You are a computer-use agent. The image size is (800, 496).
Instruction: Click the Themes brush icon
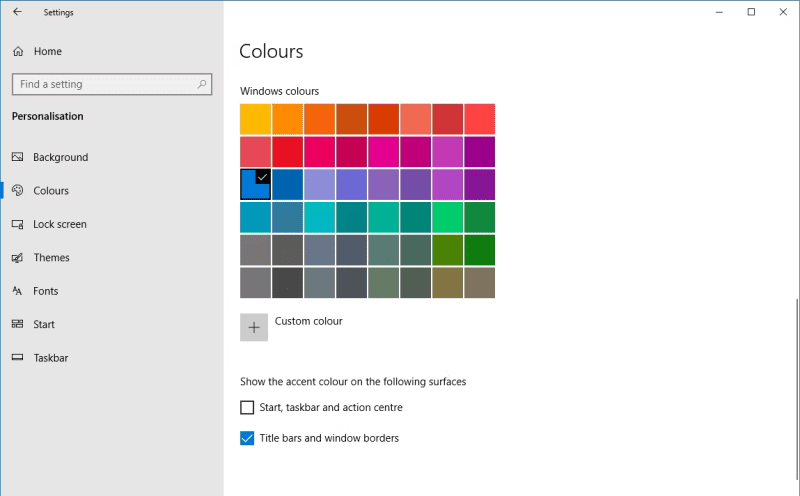tap(17, 258)
